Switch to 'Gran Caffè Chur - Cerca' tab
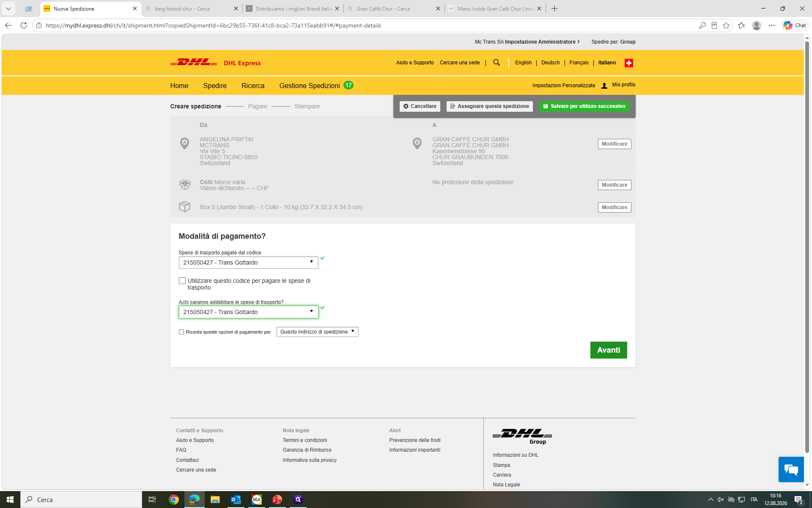 pyautogui.click(x=394, y=8)
